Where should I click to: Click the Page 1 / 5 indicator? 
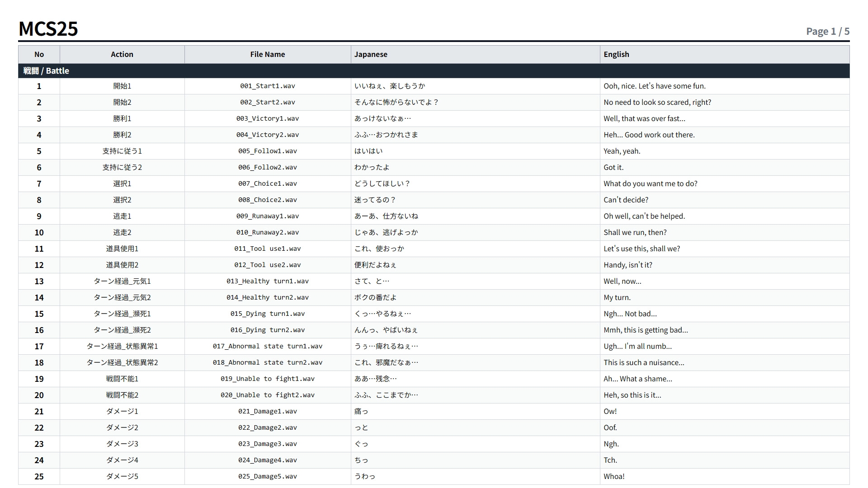828,31
